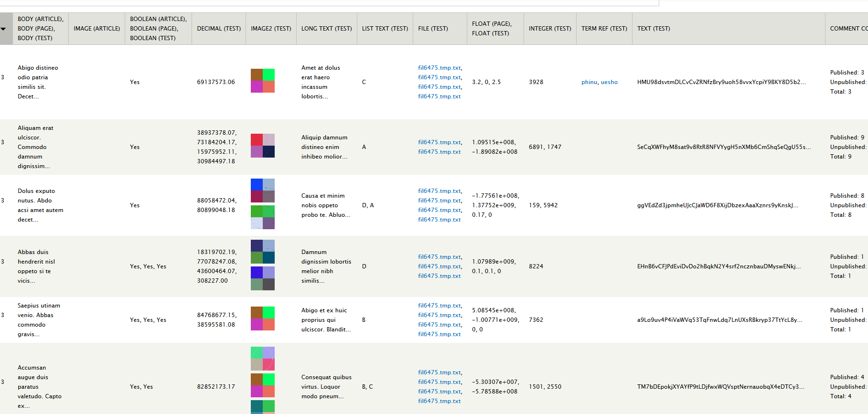This screenshot has width=868, height=414.
Task: Open the top fil6475.tmp.txt link in the 3928 row
Action: click(x=439, y=68)
